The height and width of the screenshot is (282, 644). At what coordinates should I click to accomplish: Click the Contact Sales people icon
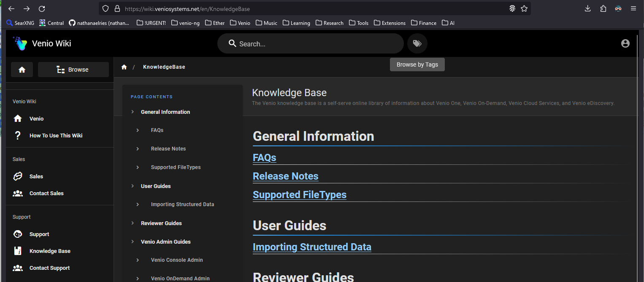click(x=18, y=193)
